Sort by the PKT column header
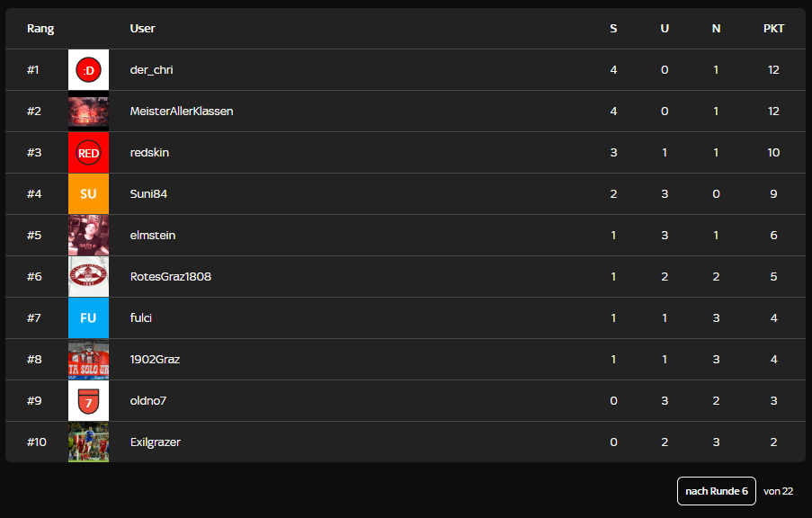Viewport: 812px width, 518px height. click(x=773, y=29)
